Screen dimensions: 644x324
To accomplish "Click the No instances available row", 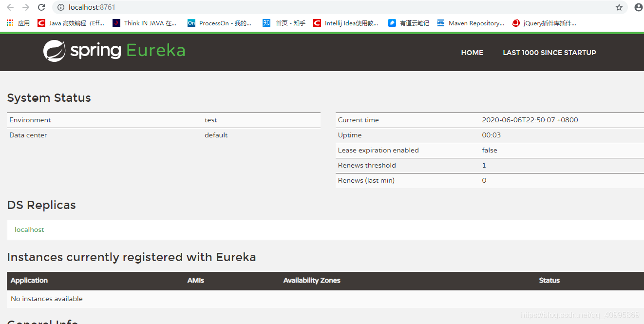I will click(x=325, y=299).
